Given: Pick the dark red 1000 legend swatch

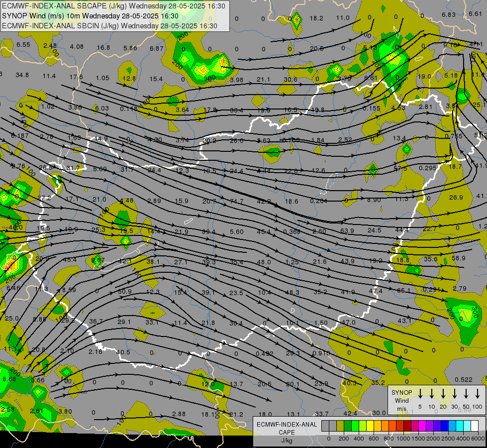Looking at the screenshot, I should tap(407, 426).
